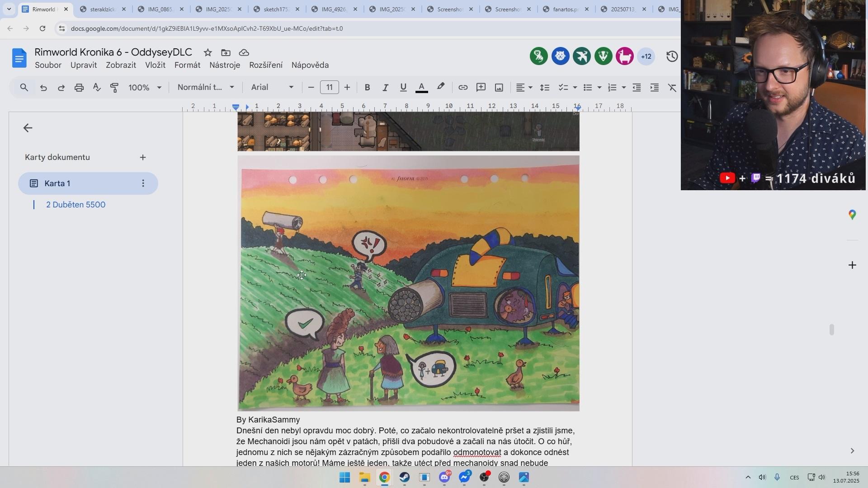868x488 pixels.
Task: Activate the paint format tool
Action: pos(114,88)
